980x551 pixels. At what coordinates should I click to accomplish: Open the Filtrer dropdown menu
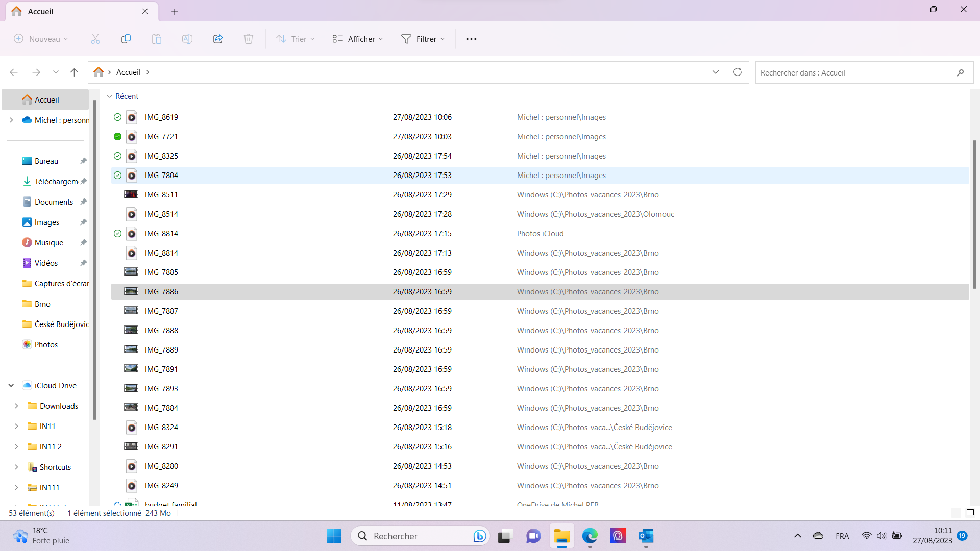tap(423, 39)
